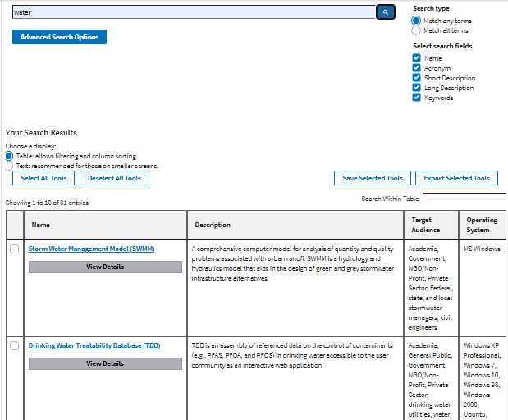Screen dimensions: 508x420
Task: Select "Match any terms" search type
Action: click(x=416, y=21)
